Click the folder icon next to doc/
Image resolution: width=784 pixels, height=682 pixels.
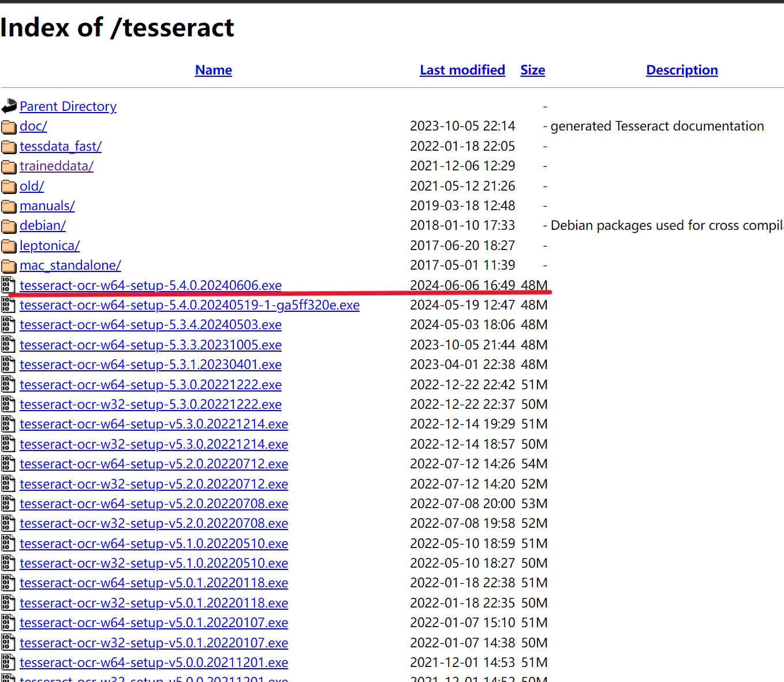point(9,126)
